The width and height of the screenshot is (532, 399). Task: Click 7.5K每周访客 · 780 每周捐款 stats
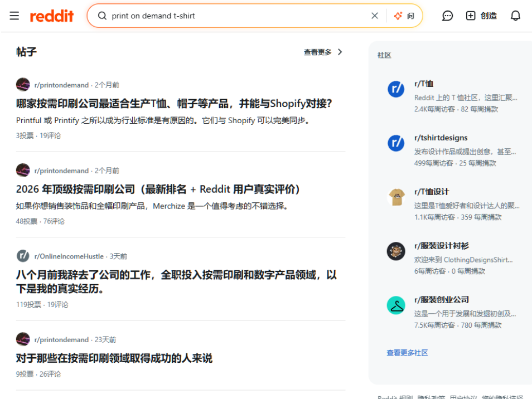[x=458, y=325]
